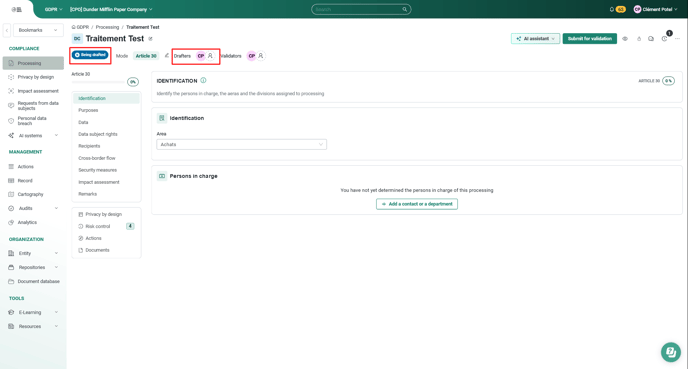The image size is (688, 369).
Task: Click the CP validator avatar
Action: [x=251, y=56]
